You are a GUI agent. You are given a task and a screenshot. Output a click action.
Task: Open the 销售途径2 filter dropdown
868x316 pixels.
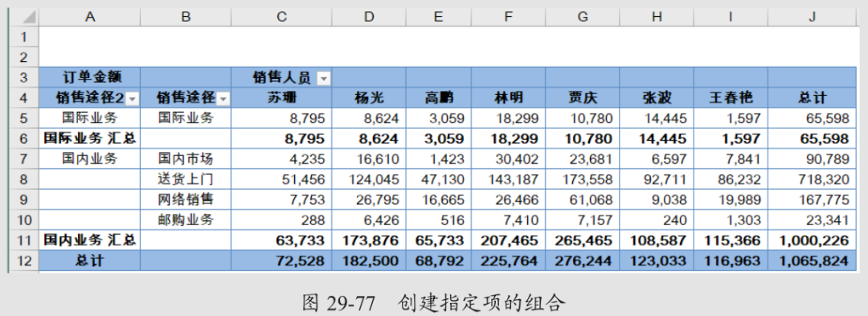[132, 99]
